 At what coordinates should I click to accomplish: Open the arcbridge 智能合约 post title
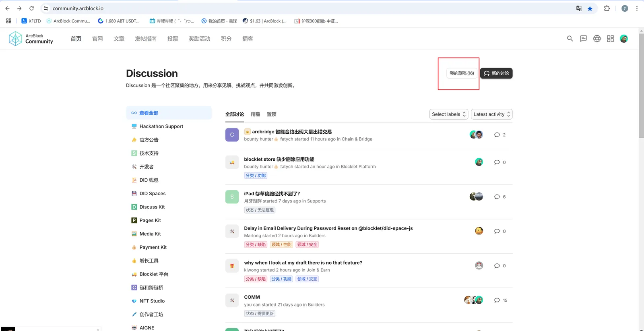click(x=292, y=132)
